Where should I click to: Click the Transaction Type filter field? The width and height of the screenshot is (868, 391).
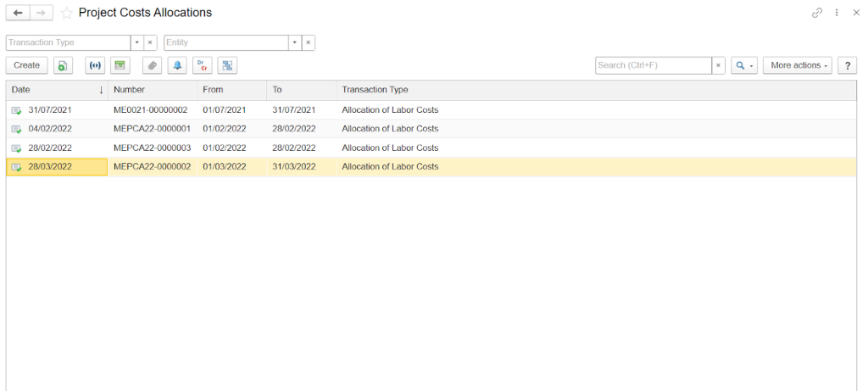[x=68, y=42]
